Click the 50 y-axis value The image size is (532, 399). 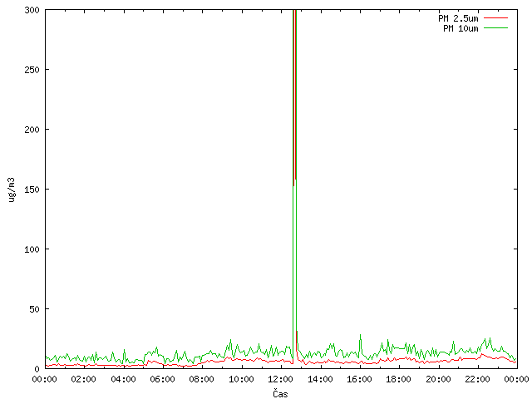click(34, 309)
